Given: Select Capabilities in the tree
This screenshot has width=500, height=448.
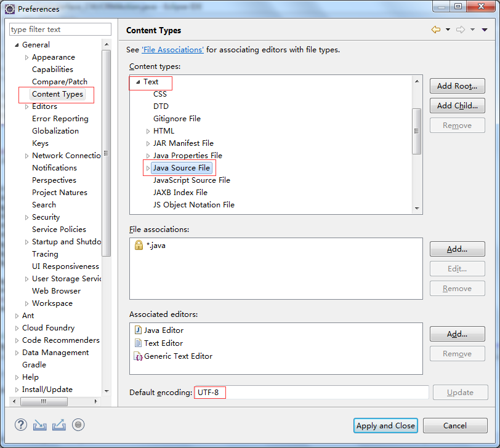Looking at the screenshot, I should pyautogui.click(x=52, y=70).
